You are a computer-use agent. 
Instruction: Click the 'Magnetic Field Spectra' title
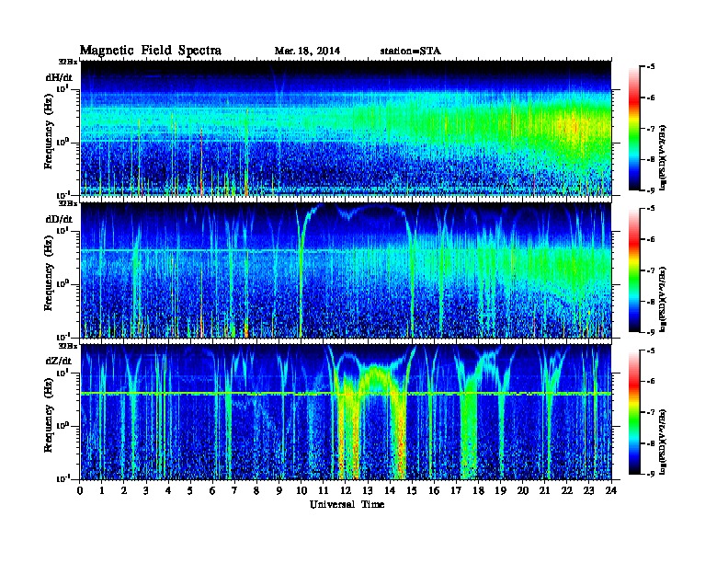[x=151, y=51]
